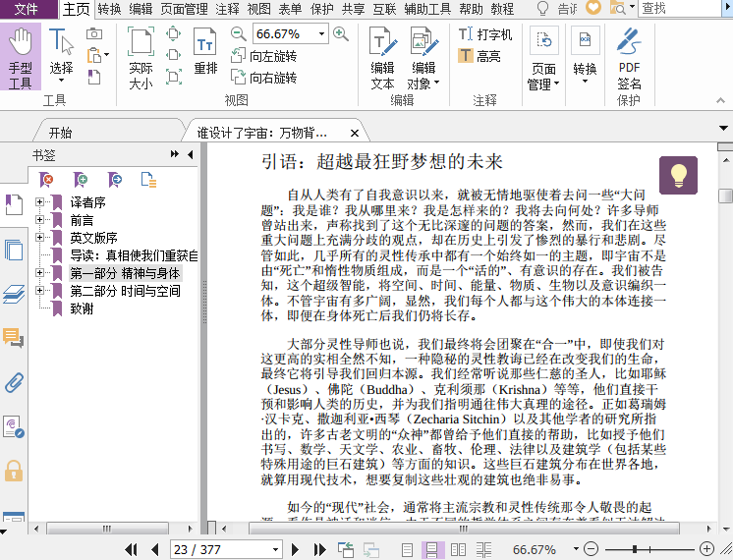The height and width of the screenshot is (560, 733).
Task: Open the Layers sidebar icon
Action: [14, 294]
